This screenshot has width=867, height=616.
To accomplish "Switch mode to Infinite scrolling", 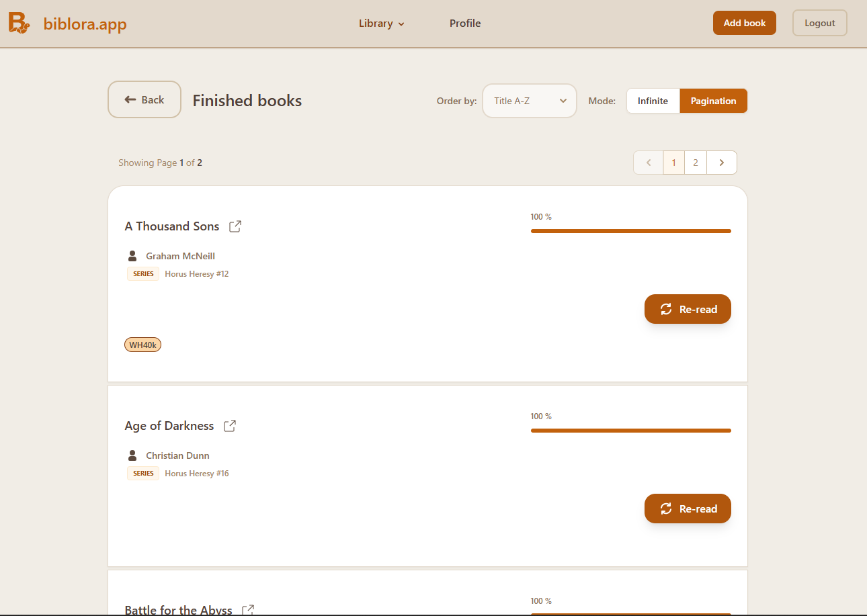I will pos(653,101).
